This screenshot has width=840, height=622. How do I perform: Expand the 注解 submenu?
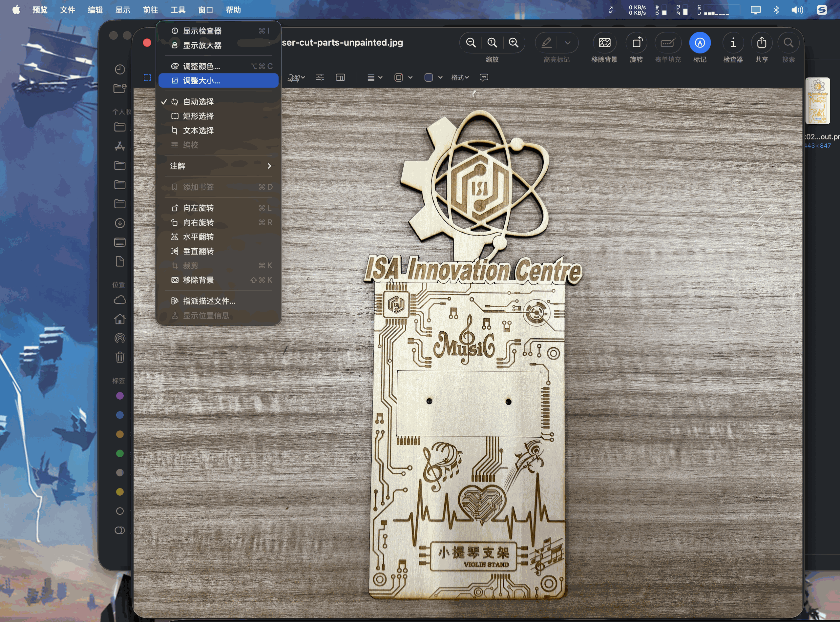point(219,166)
